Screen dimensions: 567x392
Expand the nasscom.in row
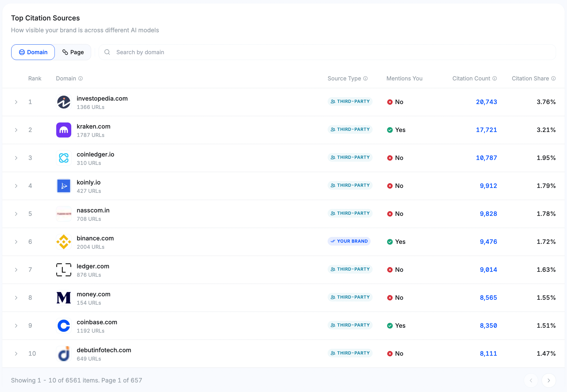pos(16,214)
